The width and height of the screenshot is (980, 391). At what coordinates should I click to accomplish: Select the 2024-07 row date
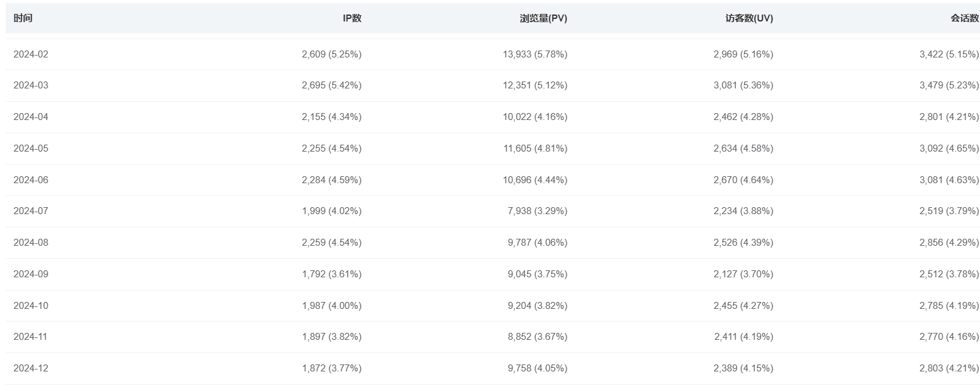pos(31,211)
